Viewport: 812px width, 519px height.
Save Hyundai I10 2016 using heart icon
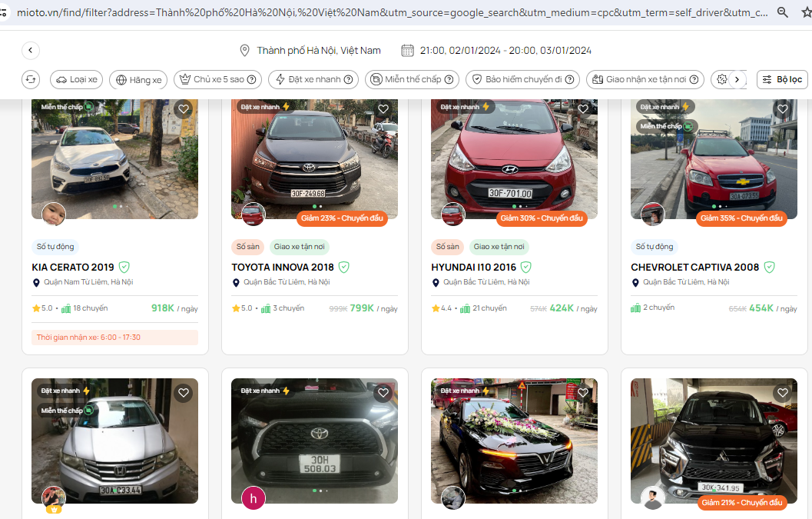(582, 109)
